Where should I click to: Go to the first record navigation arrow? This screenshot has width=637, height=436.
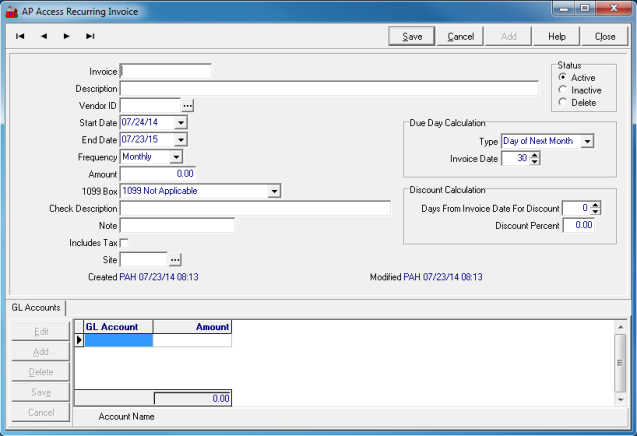(20, 36)
